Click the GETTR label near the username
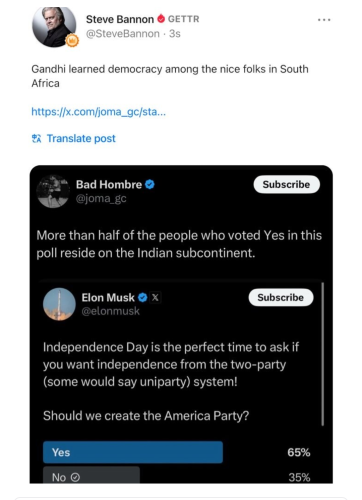 [x=184, y=19]
